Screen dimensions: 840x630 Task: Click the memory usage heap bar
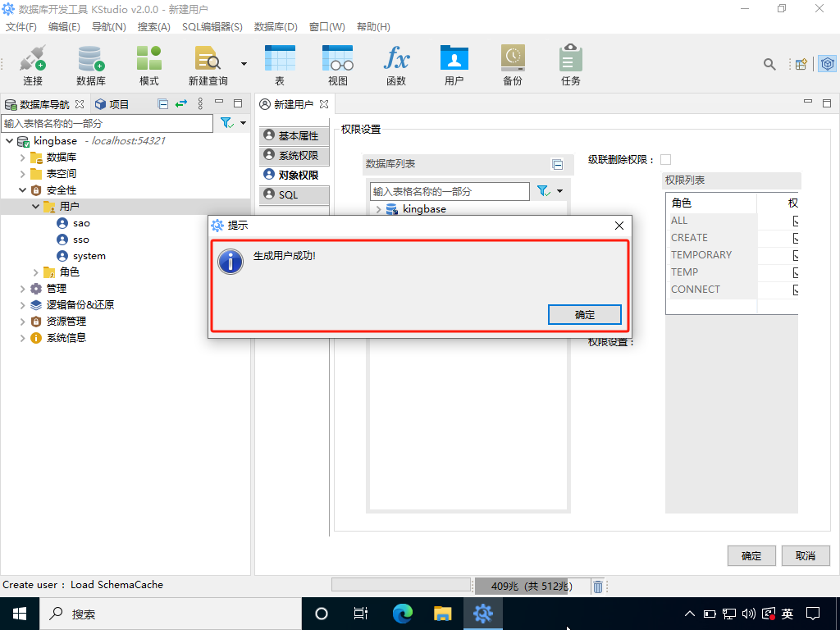[x=532, y=586]
